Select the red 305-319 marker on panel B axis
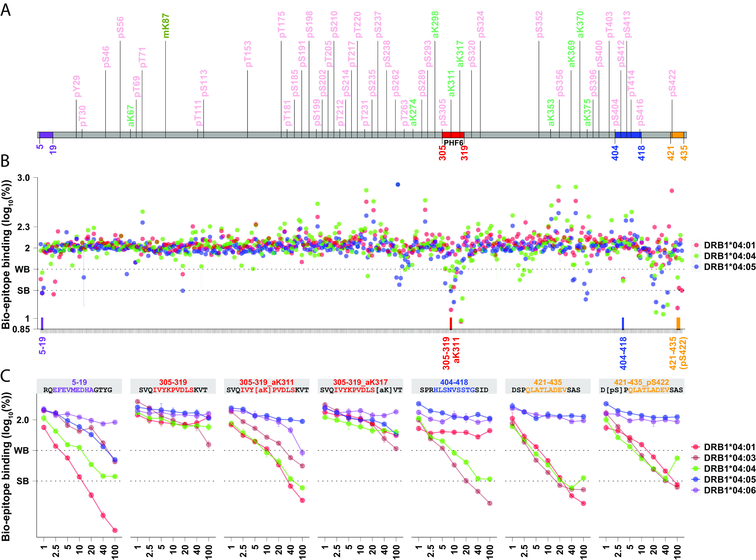The image size is (756, 560). [451, 323]
